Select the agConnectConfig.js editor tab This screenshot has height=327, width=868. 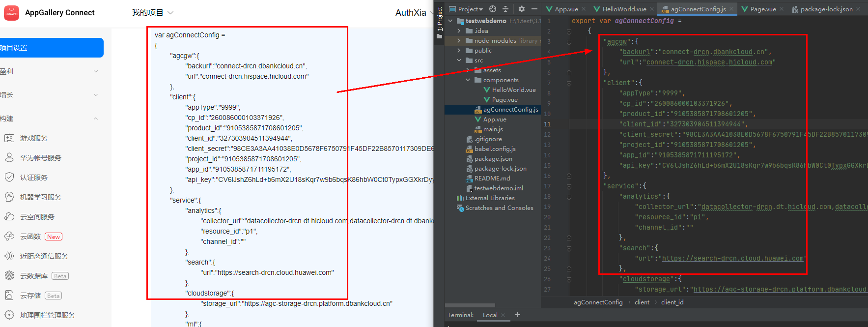[x=698, y=9]
